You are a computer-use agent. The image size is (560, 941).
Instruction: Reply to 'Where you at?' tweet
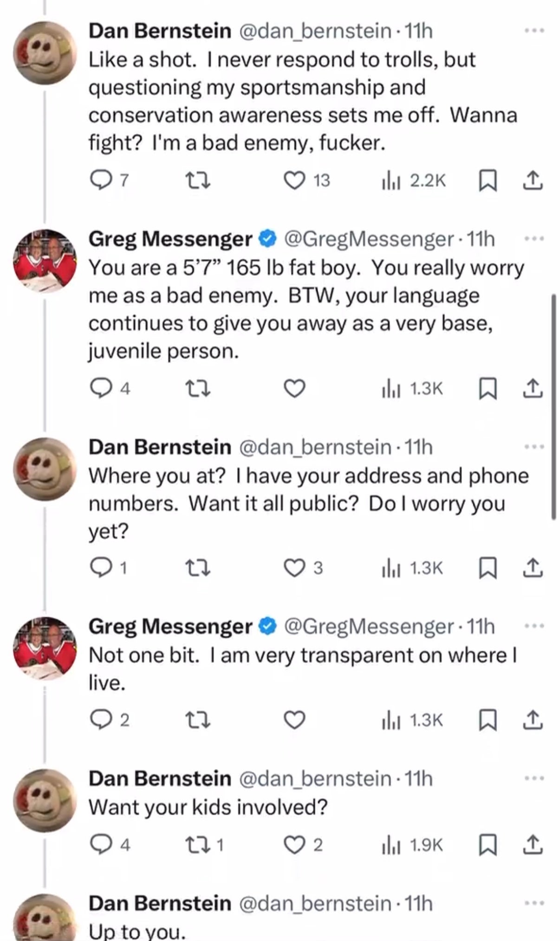(x=99, y=568)
